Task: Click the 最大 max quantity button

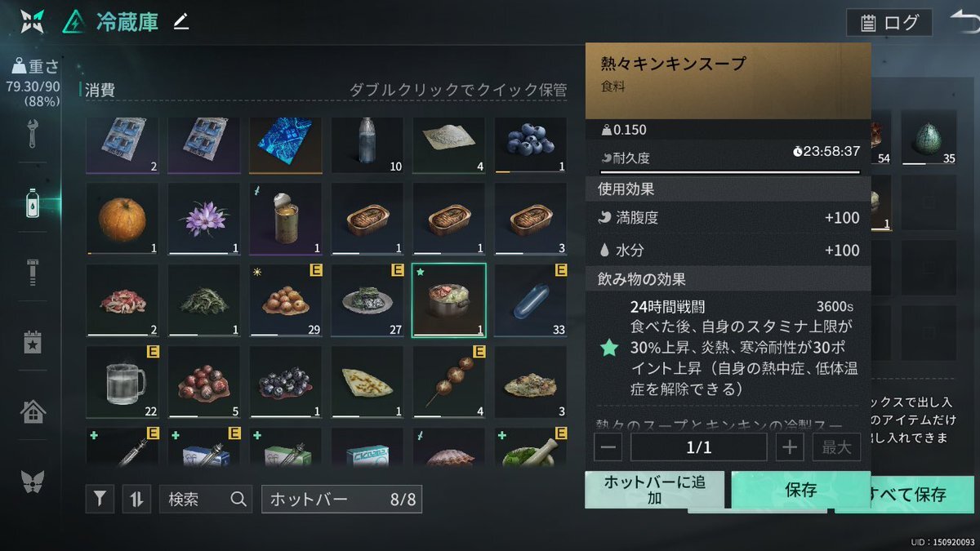Action: tap(836, 447)
